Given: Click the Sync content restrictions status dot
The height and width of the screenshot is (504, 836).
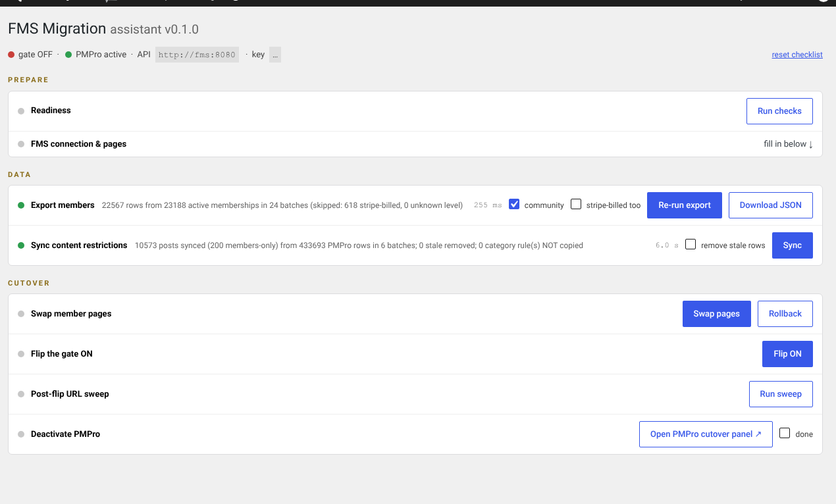Looking at the screenshot, I should coord(21,245).
